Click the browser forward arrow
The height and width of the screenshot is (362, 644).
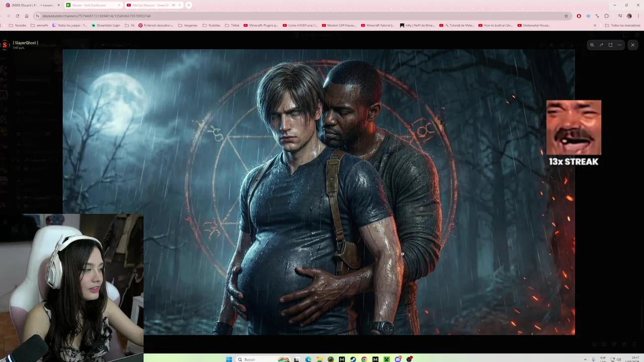[x=9, y=16]
